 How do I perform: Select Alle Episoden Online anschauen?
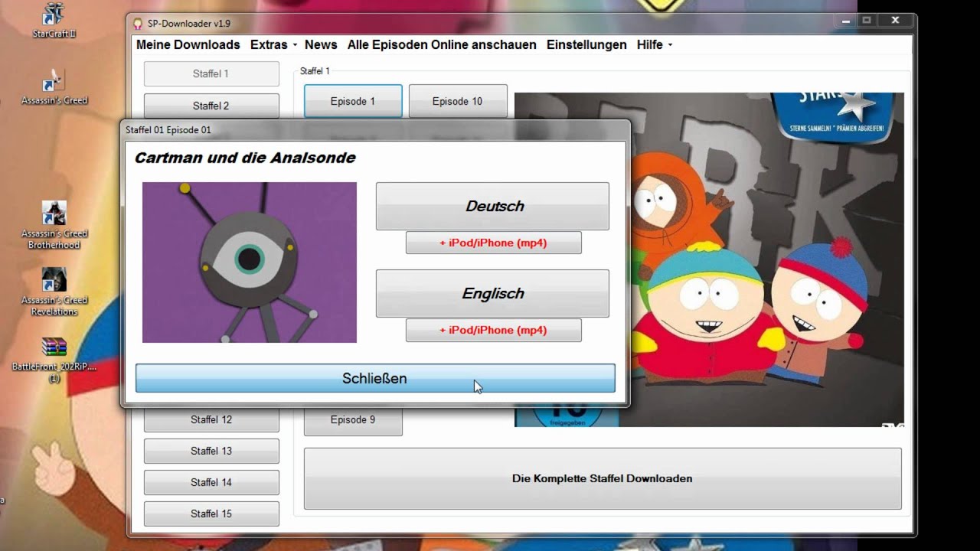[442, 45]
